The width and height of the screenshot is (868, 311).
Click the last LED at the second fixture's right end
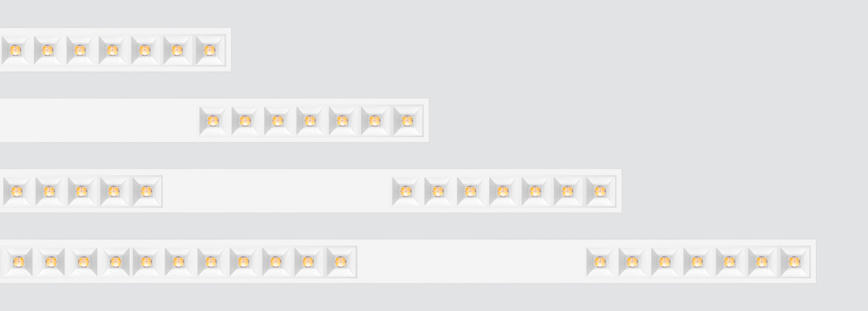(x=407, y=120)
